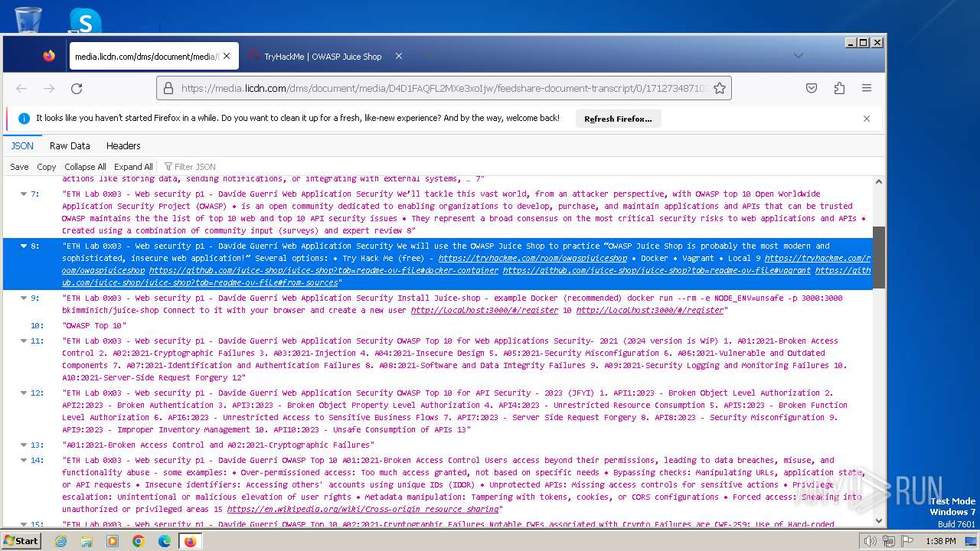
Task: Click the Firefox taskbar button
Action: point(190,541)
